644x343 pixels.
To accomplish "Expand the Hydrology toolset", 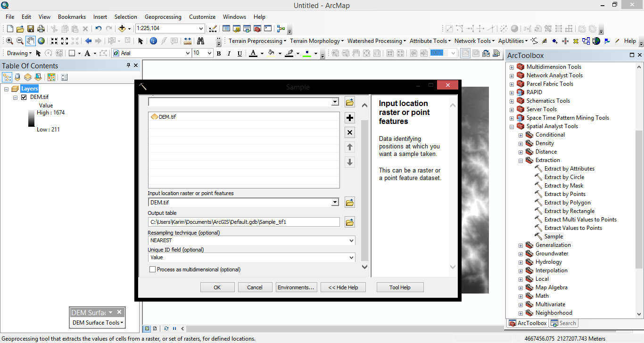I will (x=520, y=262).
